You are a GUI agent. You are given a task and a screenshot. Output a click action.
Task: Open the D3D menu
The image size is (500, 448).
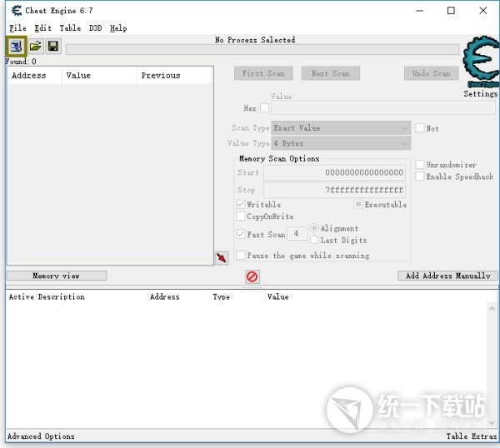pos(95,28)
